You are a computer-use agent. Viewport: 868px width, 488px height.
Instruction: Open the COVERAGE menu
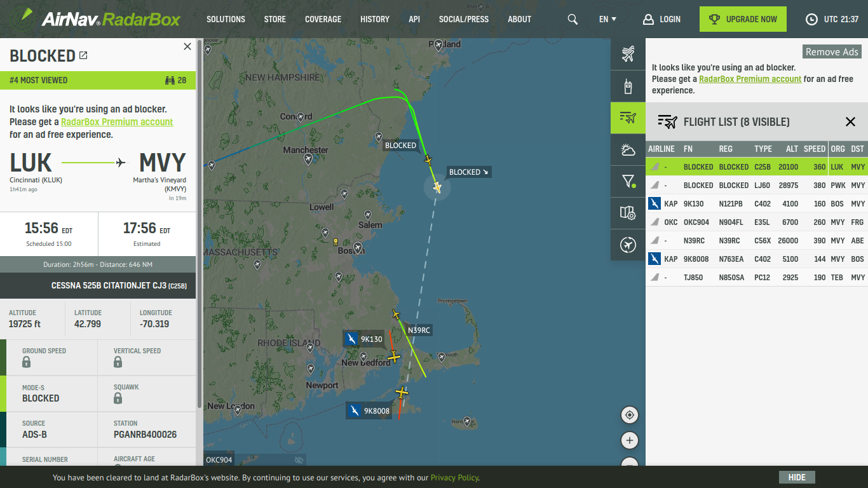click(323, 19)
